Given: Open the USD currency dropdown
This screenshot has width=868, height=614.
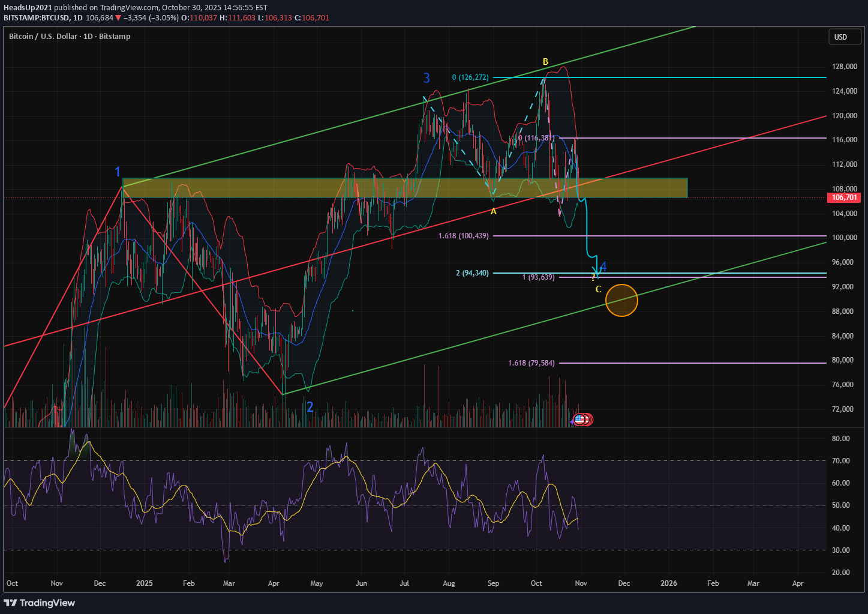Looking at the screenshot, I should (841, 37).
